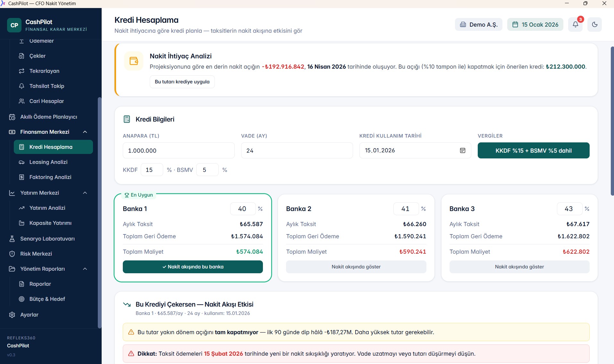
Task: Click Banka 2 Nakit akışında göster
Action: pyautogui.click(x=356, y=267)
